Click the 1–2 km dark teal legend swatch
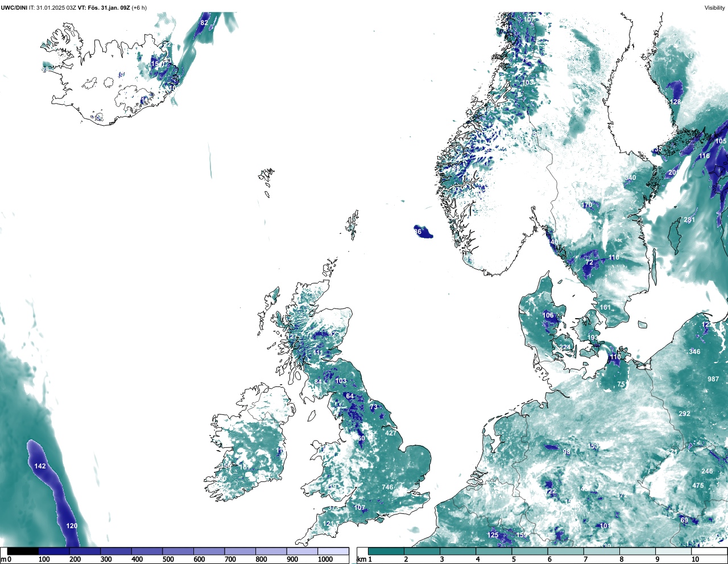Image resolution: width=728 pixels, height=564 pixels. (386, 551)
